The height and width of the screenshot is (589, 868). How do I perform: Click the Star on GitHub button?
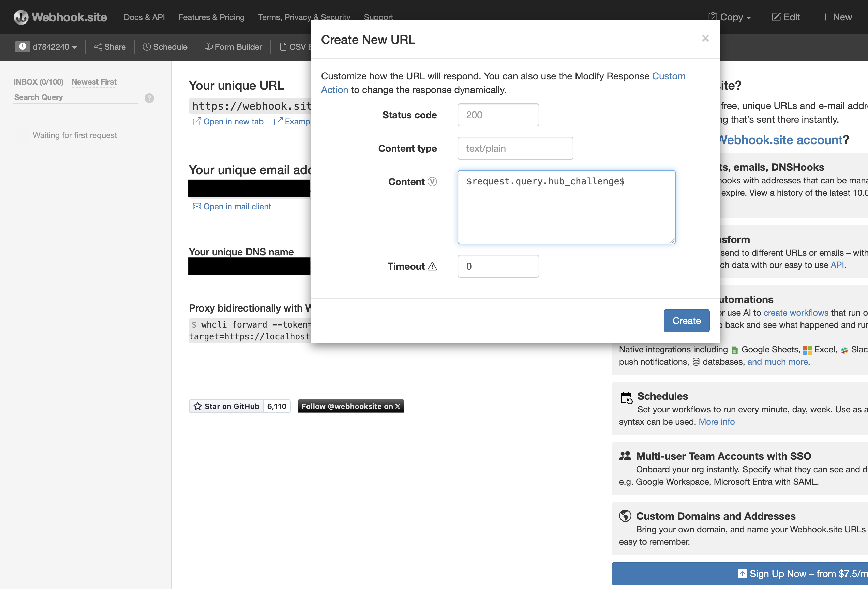tap(226, 406)
